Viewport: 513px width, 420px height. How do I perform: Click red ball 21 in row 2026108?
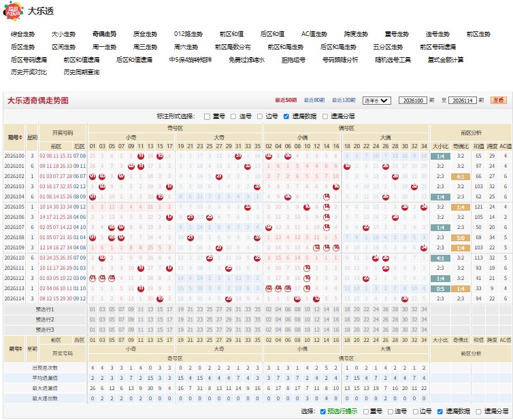[x=190, y=237]
